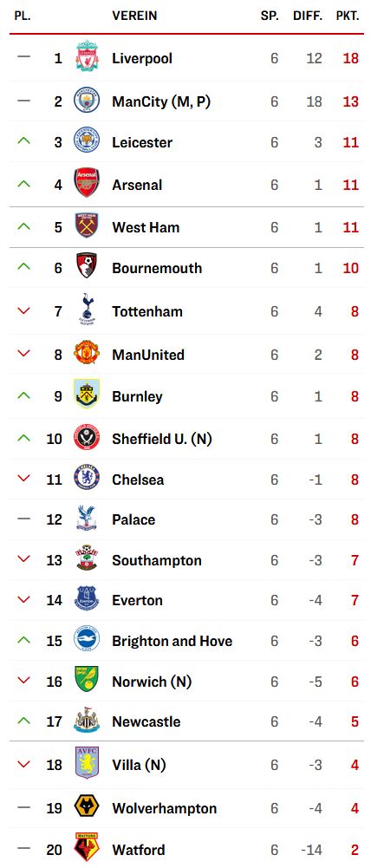The image size is (371, 868).
Task: Click the Liverpool club crest
Action: pyautogui.click(x=87, y=55)
